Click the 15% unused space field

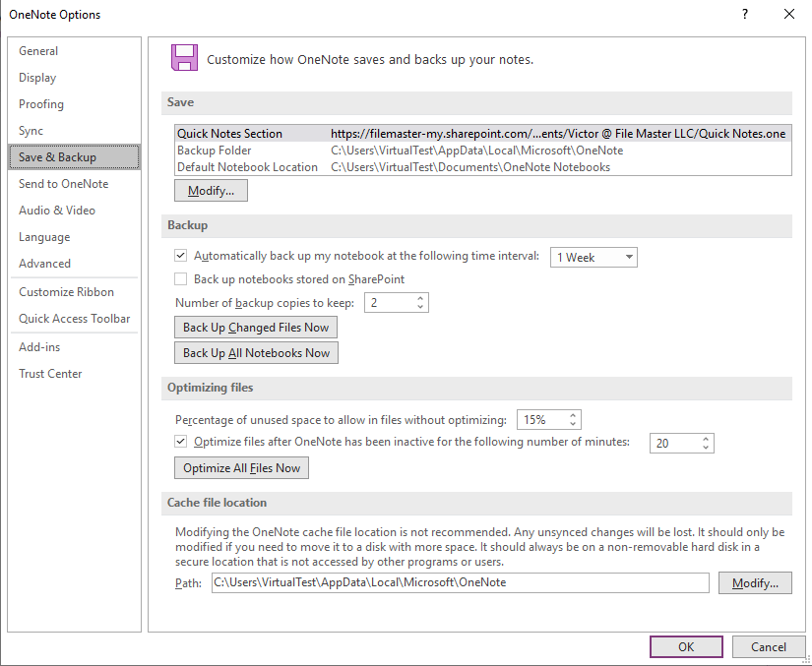(x=542, y=420)
